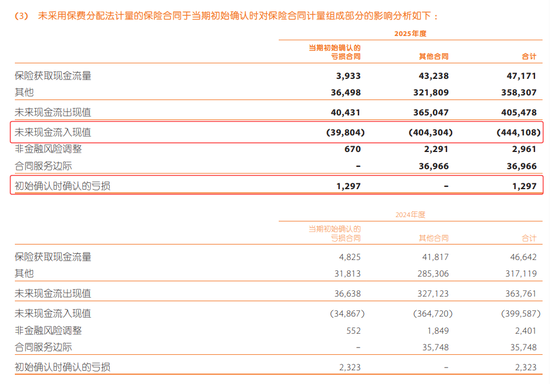550x384 pixels.
Task: Click the value 46,642
Action: click(523, 257)
